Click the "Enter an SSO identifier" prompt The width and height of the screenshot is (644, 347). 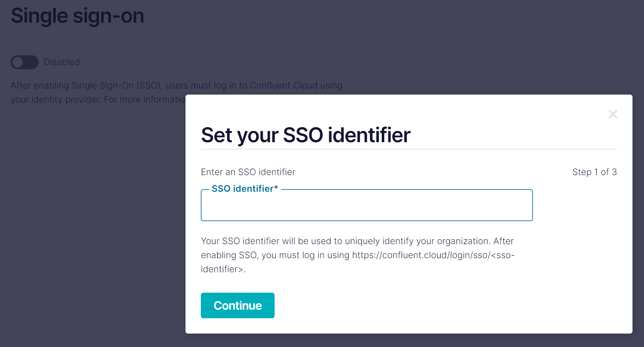tap(248, 172)
